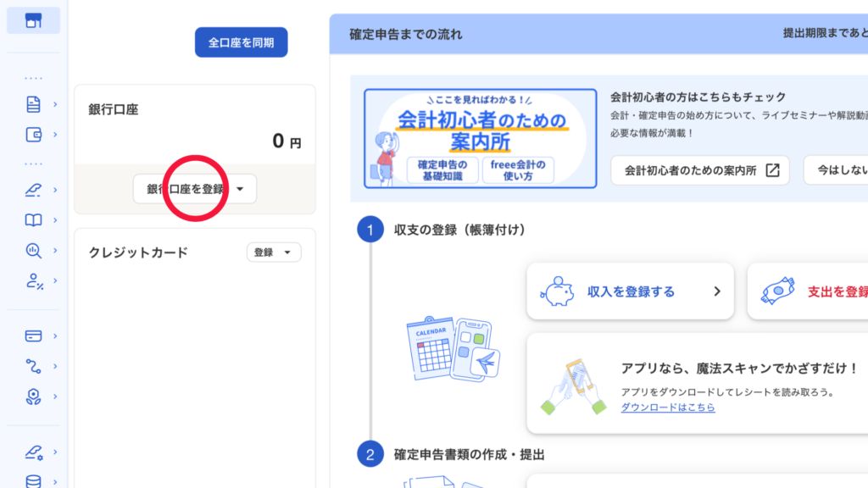Image resolution: width=868 pixels, height=488 pixels.
Task: Open the database cylinder icon in sidebar
Action: (x=33, y=481)
